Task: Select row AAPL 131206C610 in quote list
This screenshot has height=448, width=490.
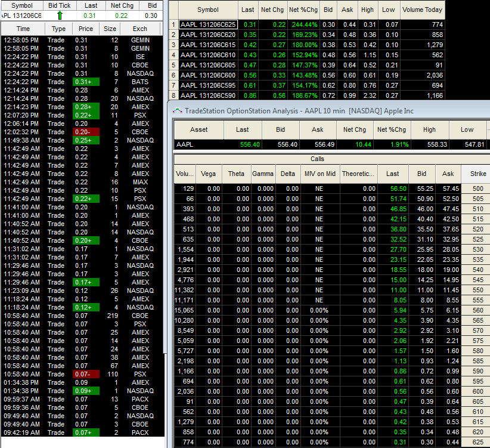Action: (307, 55)
